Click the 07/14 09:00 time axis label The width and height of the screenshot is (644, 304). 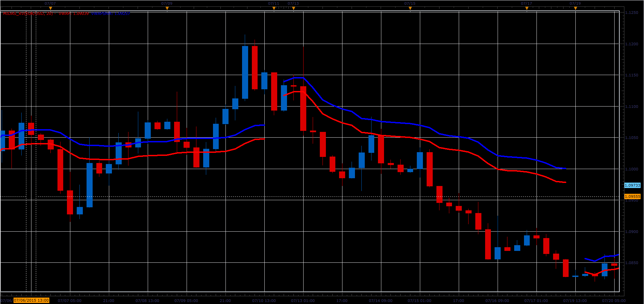click(381, 301)
